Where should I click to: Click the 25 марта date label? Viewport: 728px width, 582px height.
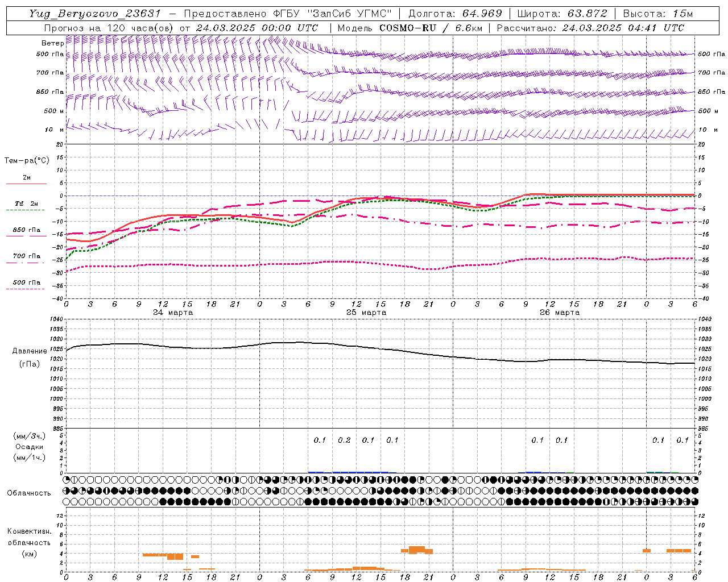[x=366, y=313]
